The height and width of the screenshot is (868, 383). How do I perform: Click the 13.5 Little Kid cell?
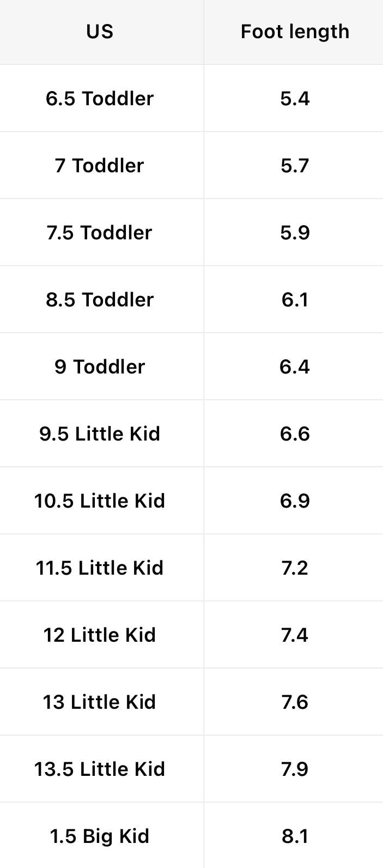[x=100, y=769]
